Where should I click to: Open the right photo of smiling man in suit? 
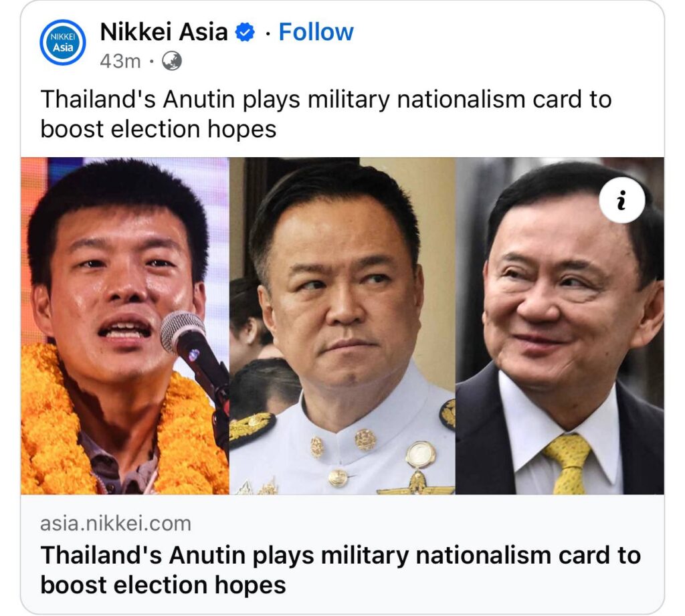(x=560, y=326)
